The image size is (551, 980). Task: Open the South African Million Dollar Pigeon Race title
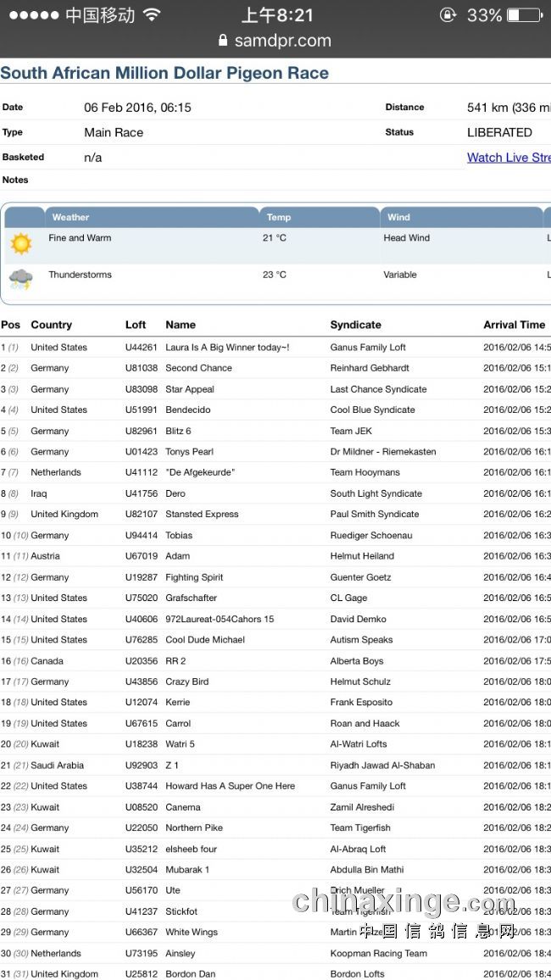pyautogui.click(x=165, y=73)
